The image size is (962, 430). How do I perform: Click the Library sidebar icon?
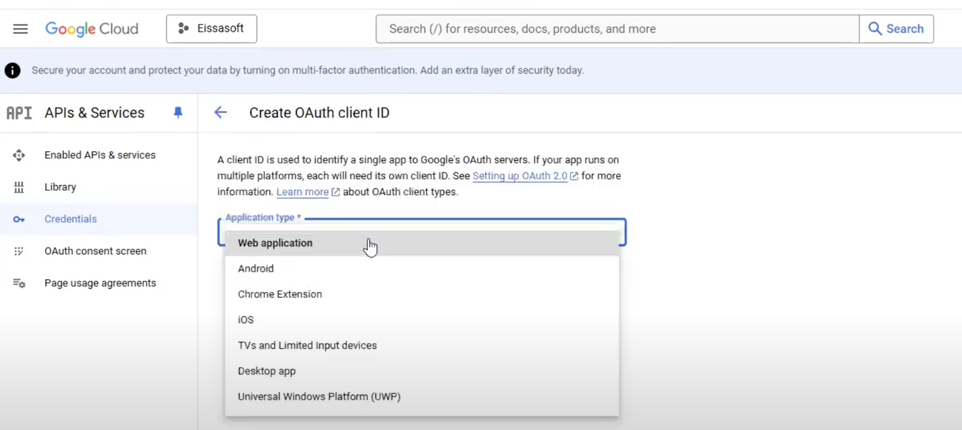coord(18,187)
